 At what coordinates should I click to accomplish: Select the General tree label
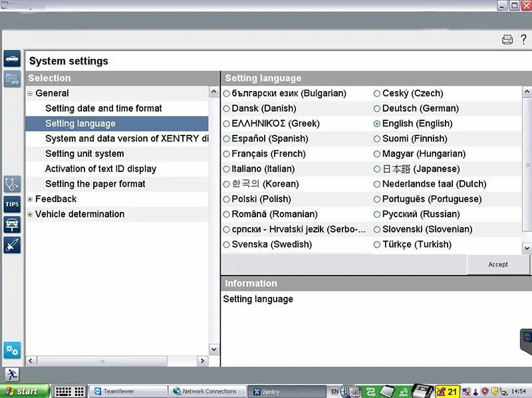(x=52, y=93)
